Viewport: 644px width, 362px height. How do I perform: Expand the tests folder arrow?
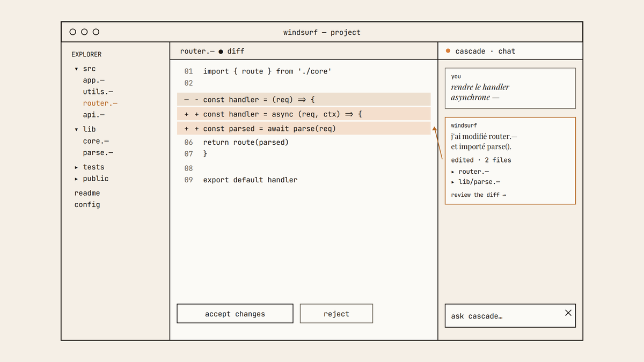click(77, 167)
